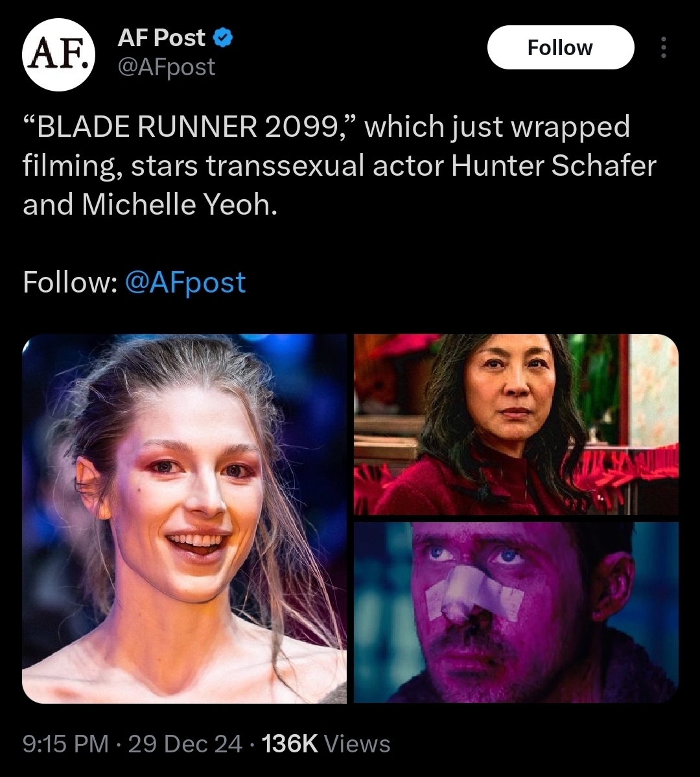Image resolution: width=700 pixels, height=777 pixels.
Task: Open the three-dot more options menu
Action: coord(663,47)
